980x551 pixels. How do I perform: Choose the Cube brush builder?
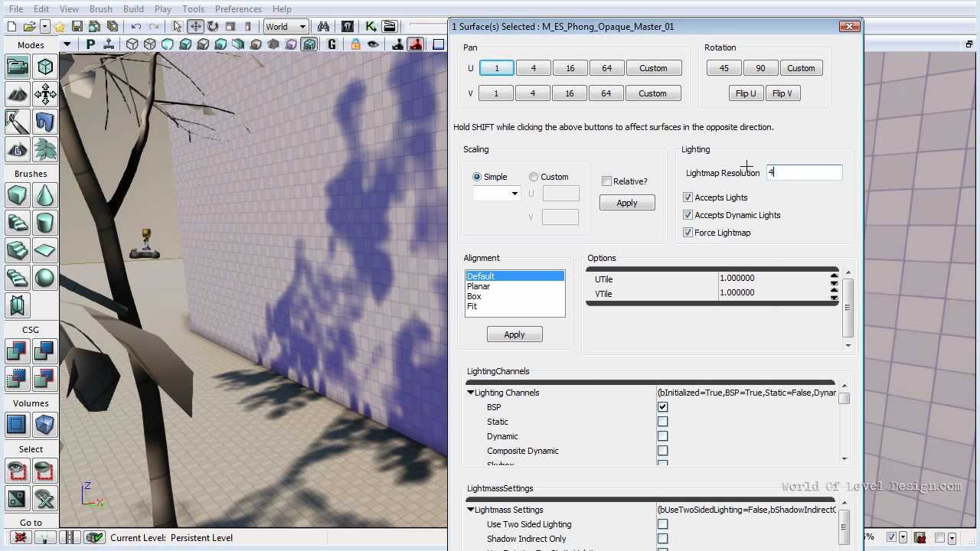tap(17, 196)
